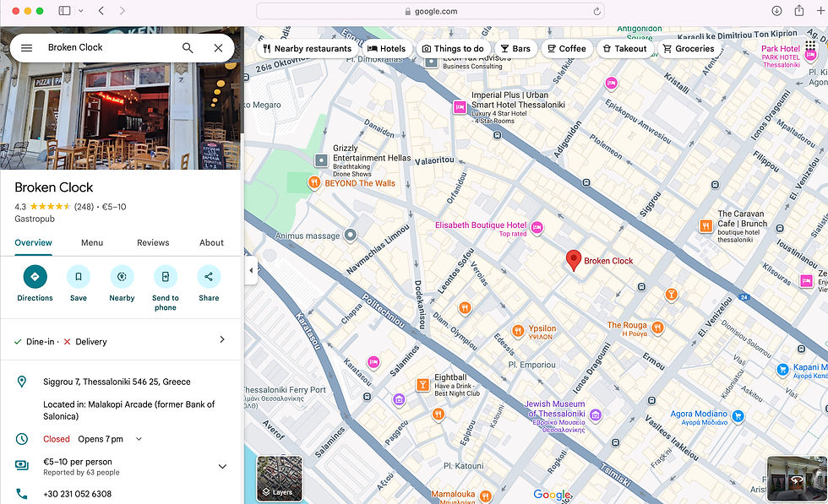This screenshot has width=828, height=504.
Task: Reload page in address bar
Action: pos(596,11)
